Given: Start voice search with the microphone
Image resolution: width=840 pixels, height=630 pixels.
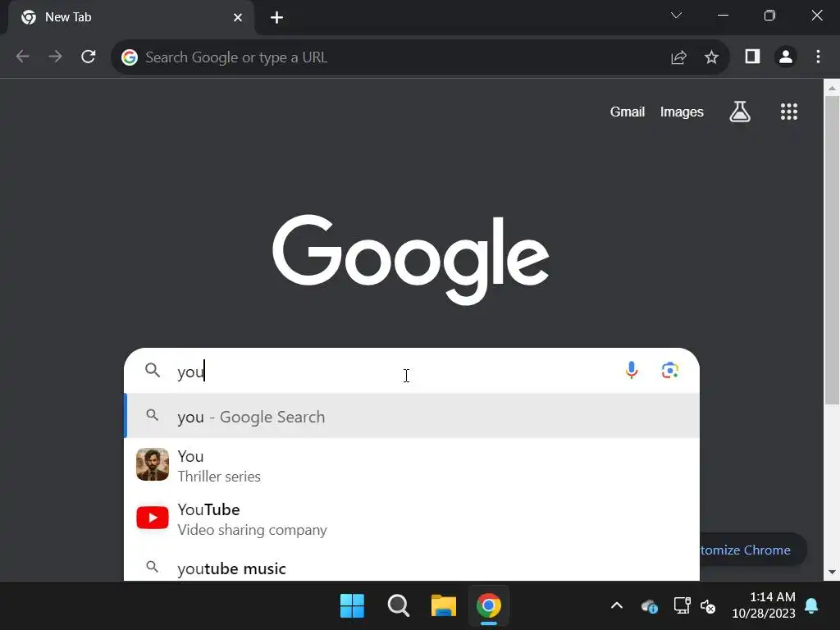Looking at the screenshot, I should [632, 370].
